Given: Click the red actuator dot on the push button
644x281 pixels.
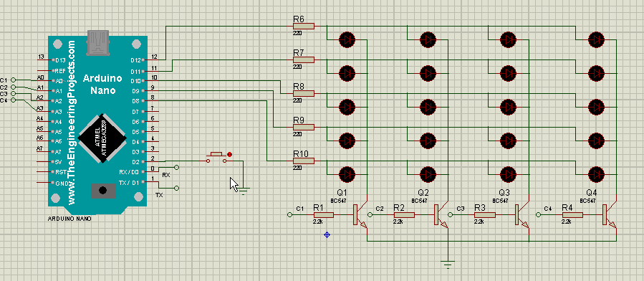Looking at the screenshot, I should tap(229, 154).
